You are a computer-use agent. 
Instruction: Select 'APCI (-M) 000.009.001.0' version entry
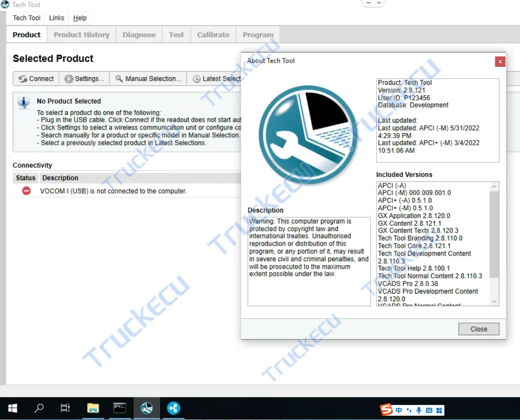(x=414, y=193)
